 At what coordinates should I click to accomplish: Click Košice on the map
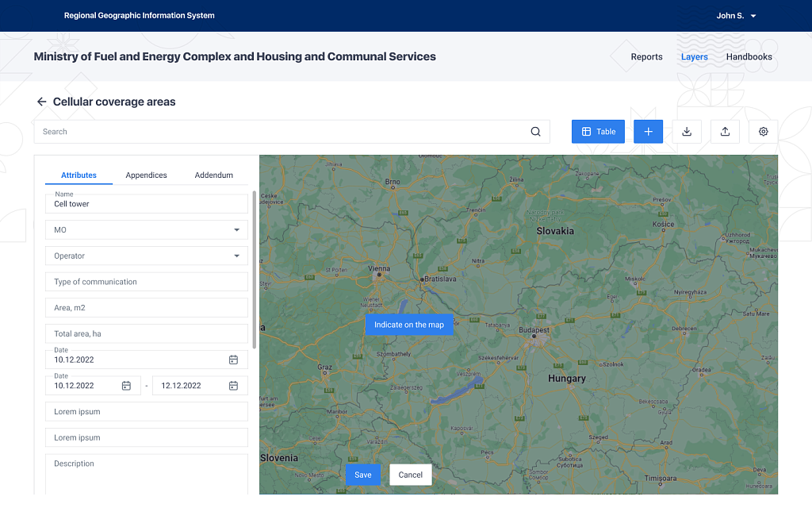coord(663,225)
